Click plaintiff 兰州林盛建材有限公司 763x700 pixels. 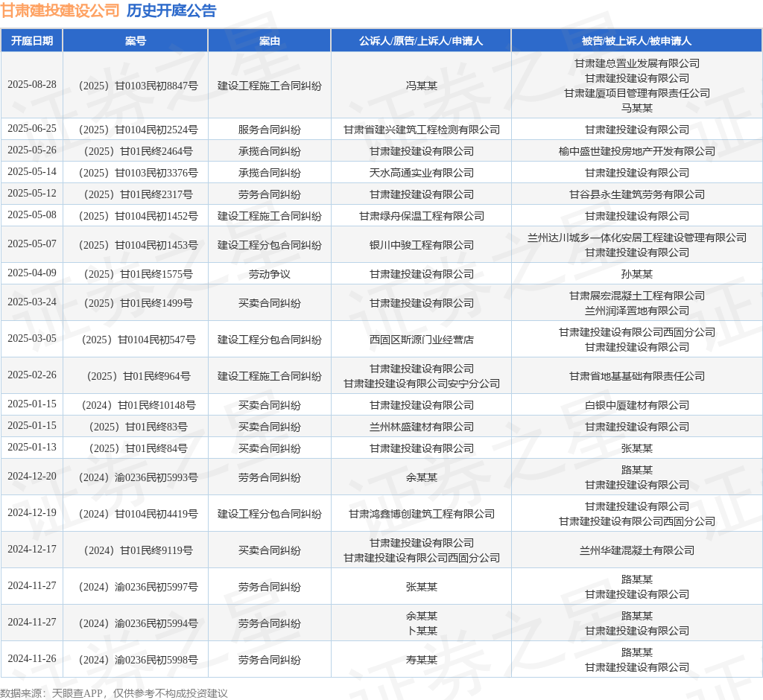coord(422,427)
